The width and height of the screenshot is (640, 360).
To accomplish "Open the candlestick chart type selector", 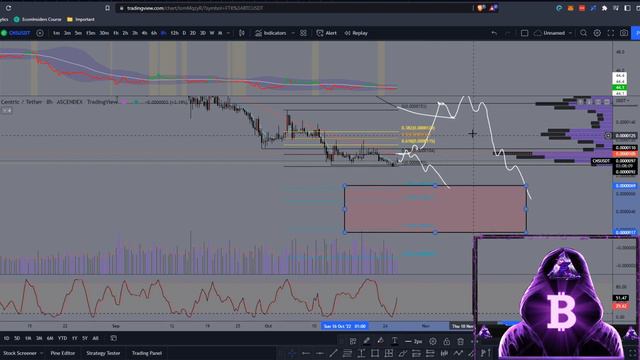I will (x=242, y=33).
